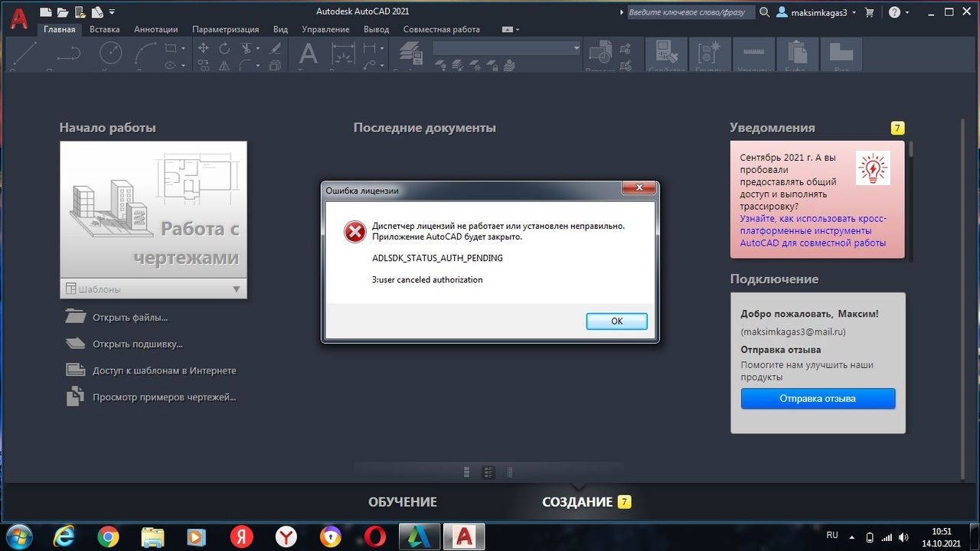Open the Совместная работа ribbon tab
This screenshot has width=980, height=551.
tap(442, 30)
